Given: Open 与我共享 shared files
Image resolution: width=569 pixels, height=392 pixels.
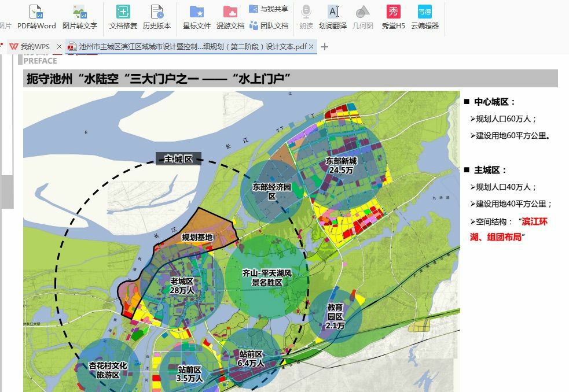Looking at the screenshot, I should [x=269, y=9].
